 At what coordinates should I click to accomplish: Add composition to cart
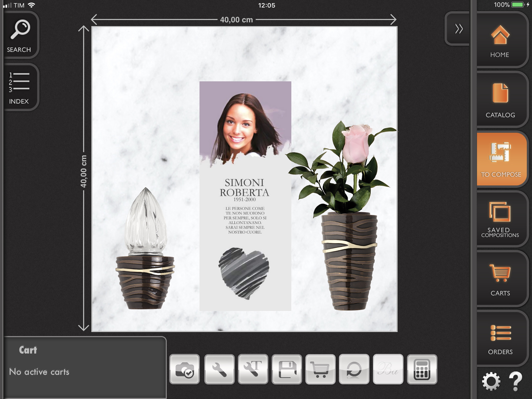[x=320, y=369]
